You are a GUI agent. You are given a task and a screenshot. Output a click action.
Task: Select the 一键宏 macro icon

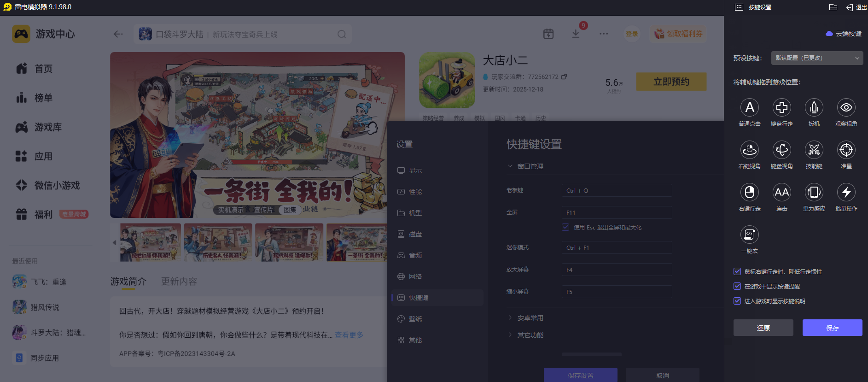click(749, 235)
